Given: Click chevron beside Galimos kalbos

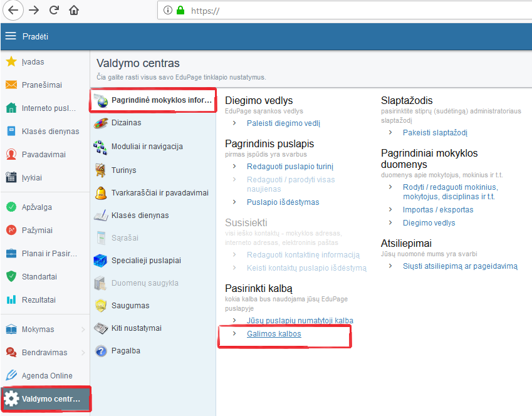Looking at the screenshot, I should 234,333.
